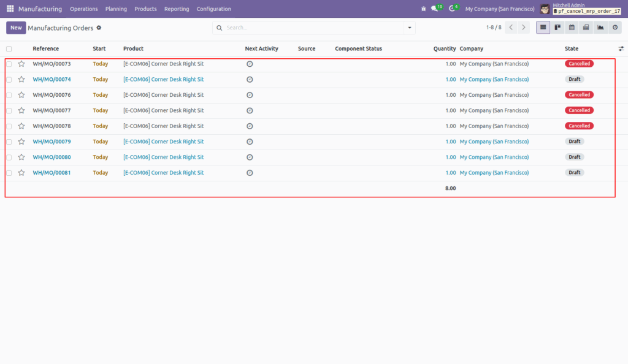Expand the search filters dropdown
This screenshot has width=628, height=364.
(409, 28)
